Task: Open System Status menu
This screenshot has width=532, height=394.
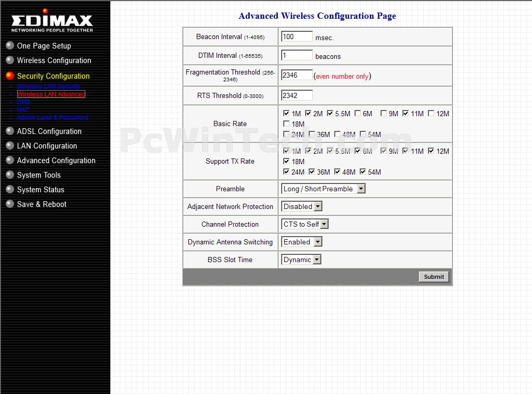Action: (x=41, y=190)
